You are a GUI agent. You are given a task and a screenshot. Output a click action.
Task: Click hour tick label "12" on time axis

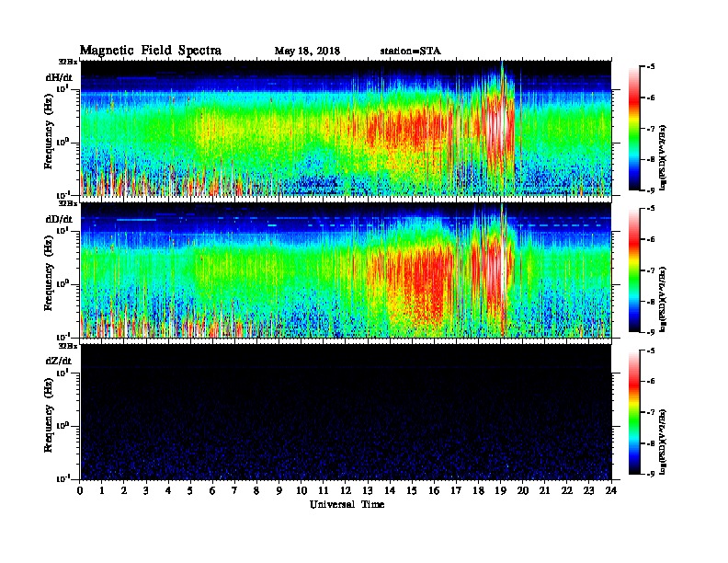coord(346,490)
